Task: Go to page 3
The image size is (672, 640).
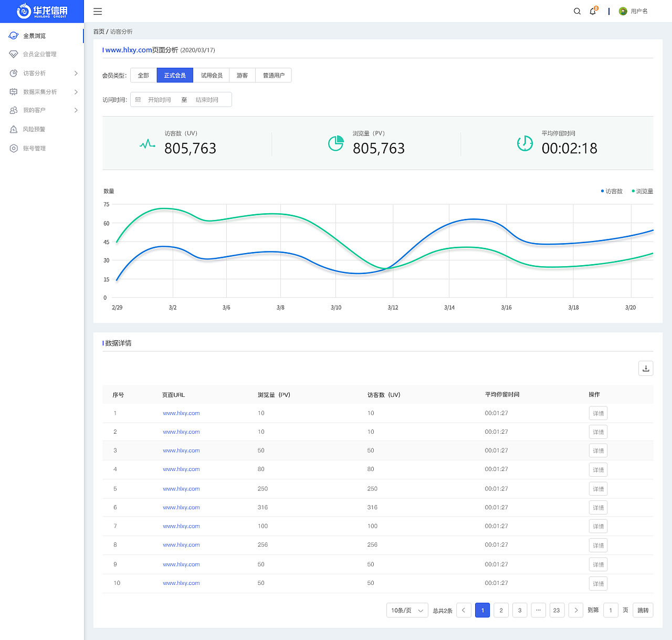Action: click(x=520, y=610)
